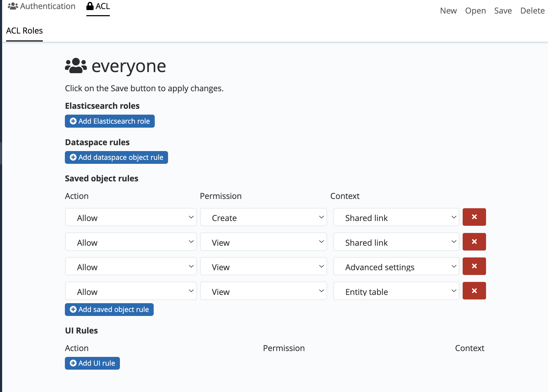The height and width of the screenshot is (392, 548).
Task: Click Add dataspace object rule button
Action: pyautogui.click(x=116, y=157)
